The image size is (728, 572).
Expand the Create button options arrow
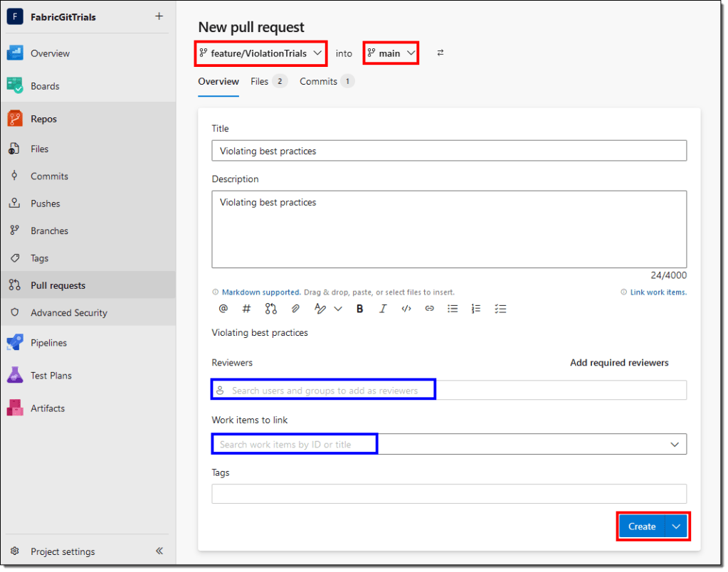[676, 526]
